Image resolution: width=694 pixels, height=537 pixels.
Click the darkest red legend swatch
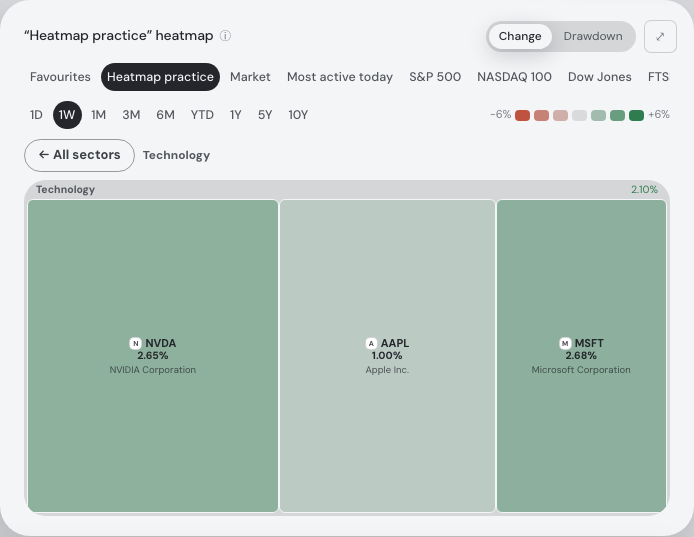point(522,116)
